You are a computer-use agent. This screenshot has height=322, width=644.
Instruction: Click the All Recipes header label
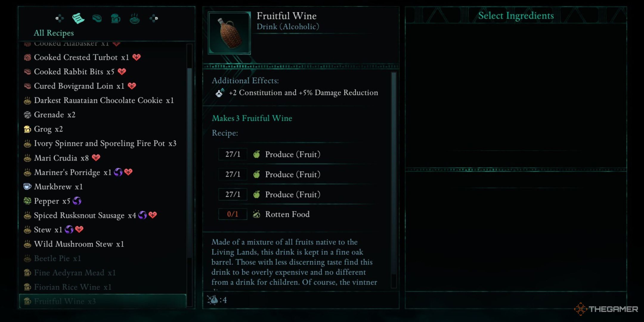click(x=54, y=33)
